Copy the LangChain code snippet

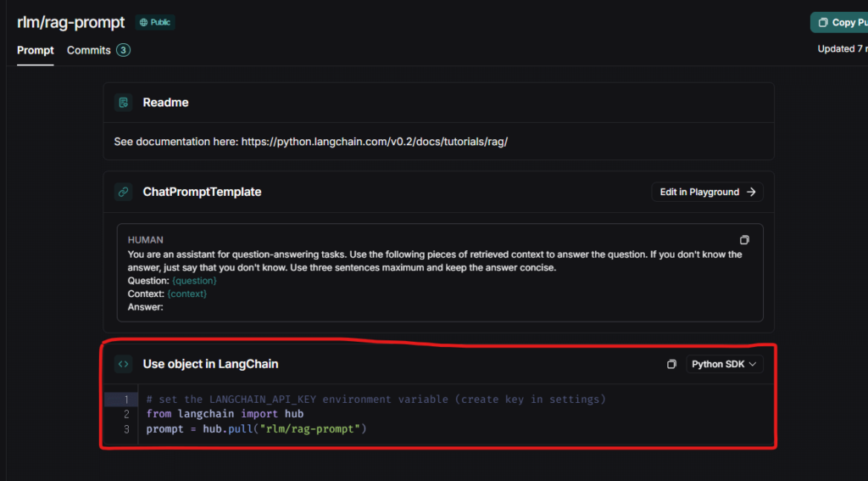[x=671, y=364]
